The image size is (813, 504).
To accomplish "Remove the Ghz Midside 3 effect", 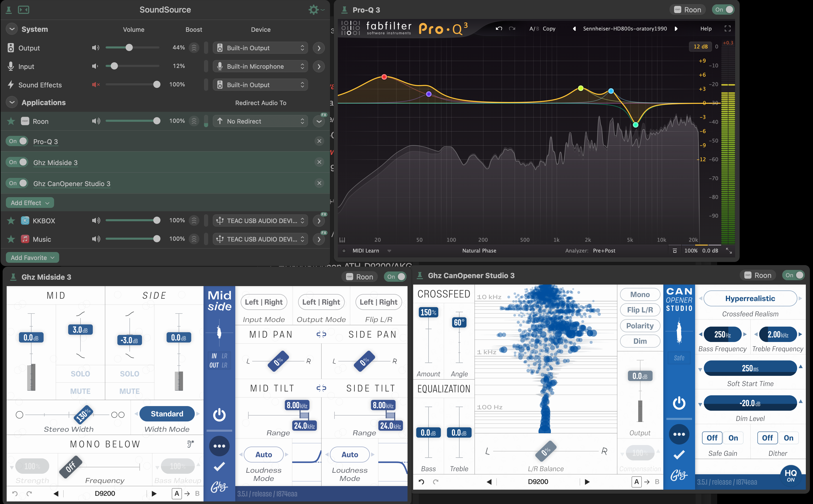I will pos(319,162).
